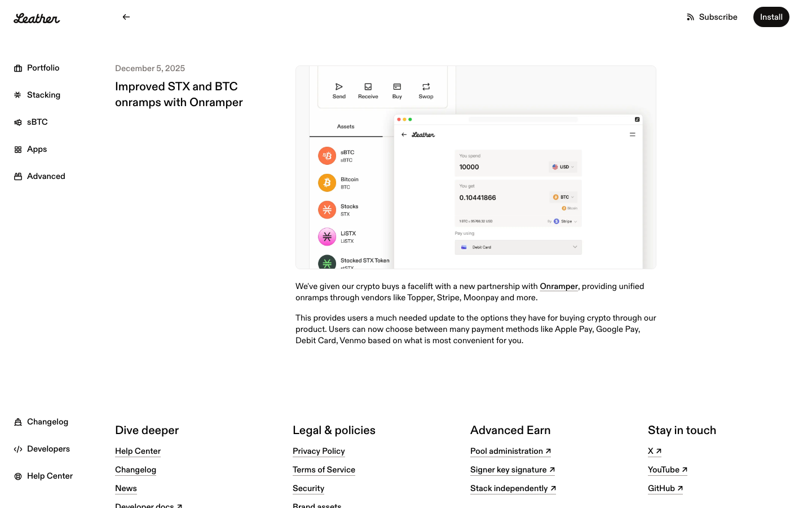Open the Onramper link in article
This screenshot has height=508, width=812.
[x=558, y=287]
